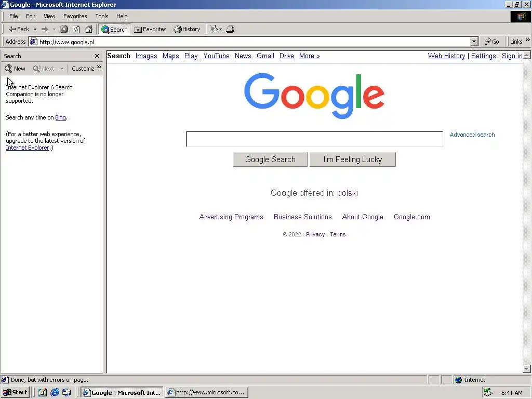Click the I'm Feeling Lucky button
This screenshot has width=532, height=399.
[353, 159]
